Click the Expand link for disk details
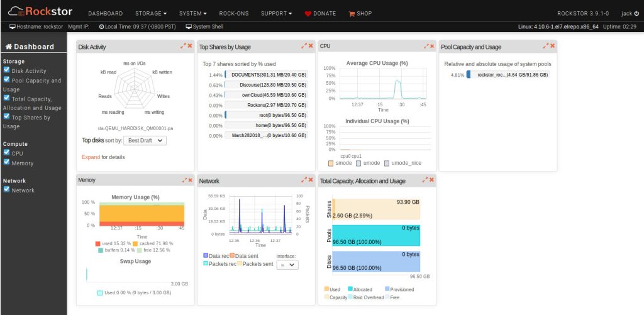This screenshot has width=644, height=315. coord(91,157)
